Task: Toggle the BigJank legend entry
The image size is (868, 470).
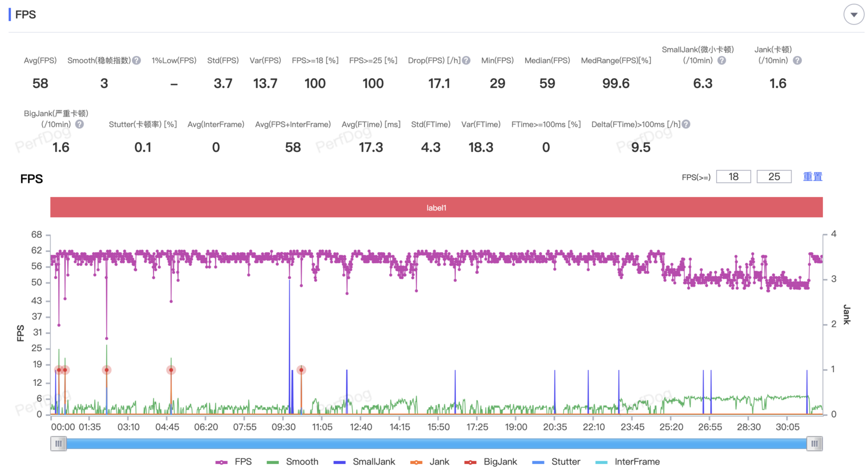Action: point(491,462)
